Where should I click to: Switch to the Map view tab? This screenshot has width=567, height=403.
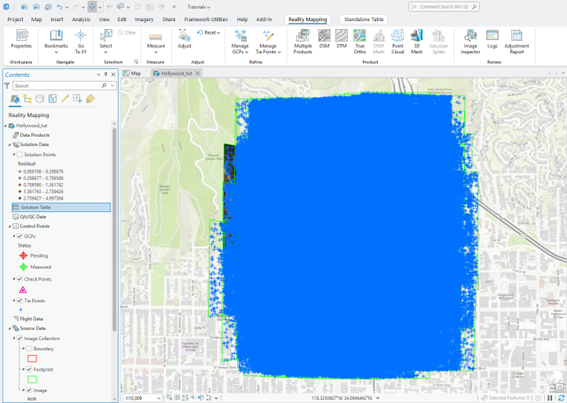(132, 73)
